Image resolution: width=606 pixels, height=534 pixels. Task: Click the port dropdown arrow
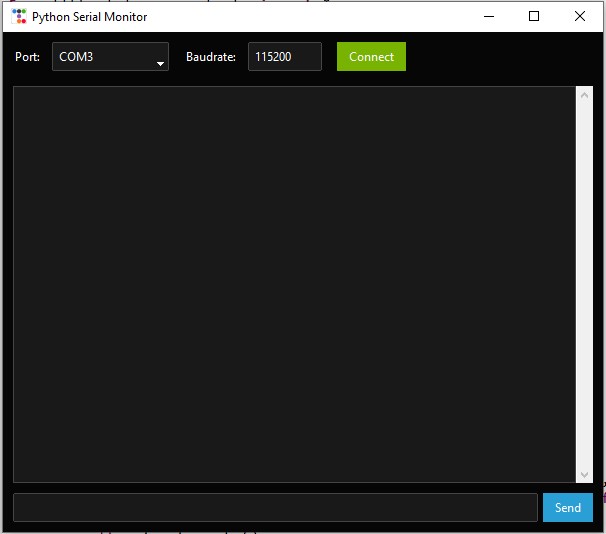160,64
